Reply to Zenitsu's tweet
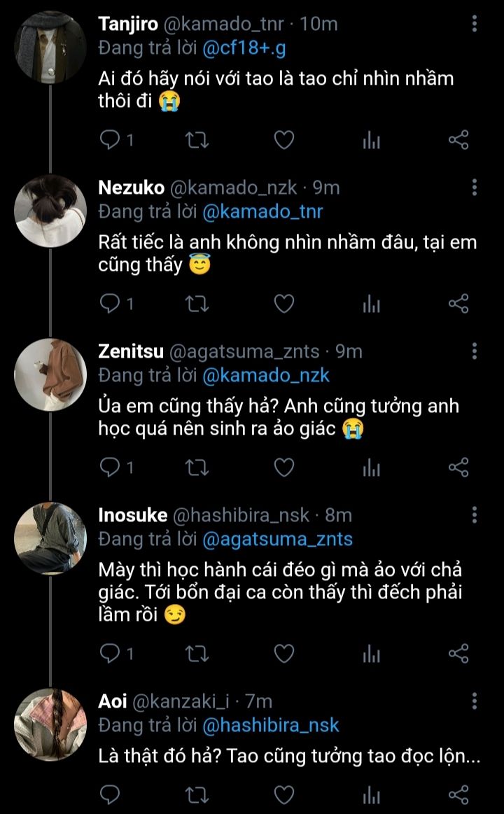 pos(111,468)
